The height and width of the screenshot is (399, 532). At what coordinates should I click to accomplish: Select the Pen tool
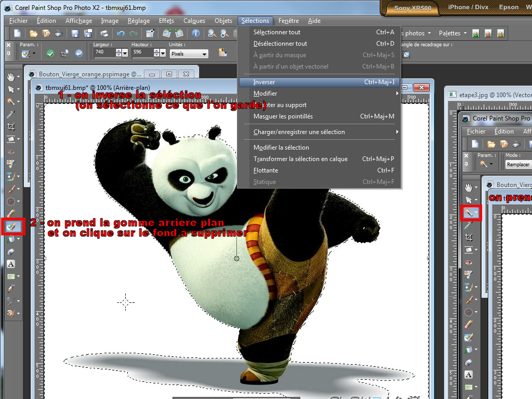pyautogui.click(x=11, y=289)
